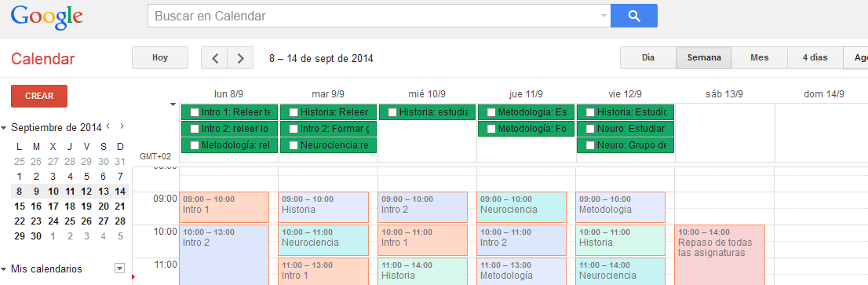Open Monday 10:00–13:00 Intro 2 event
This screenshot has height=285, width=868.
pos(224,254)
